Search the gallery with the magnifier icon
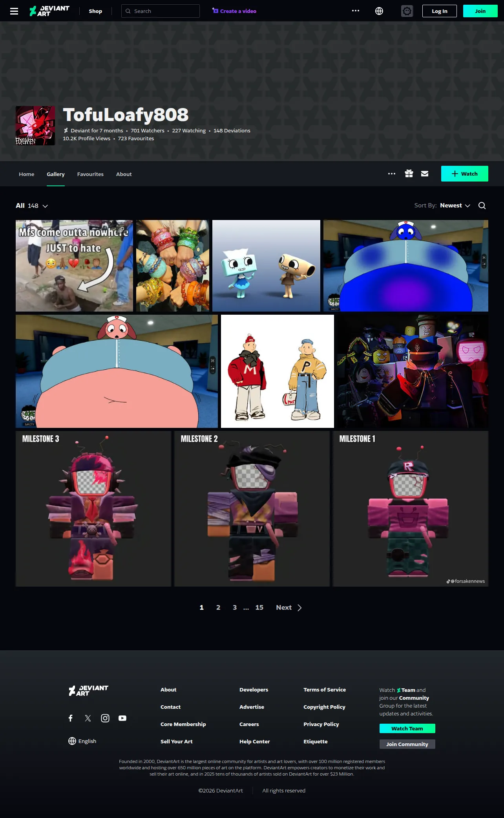This screenshot has height=818, width=504. coord(482,205)
